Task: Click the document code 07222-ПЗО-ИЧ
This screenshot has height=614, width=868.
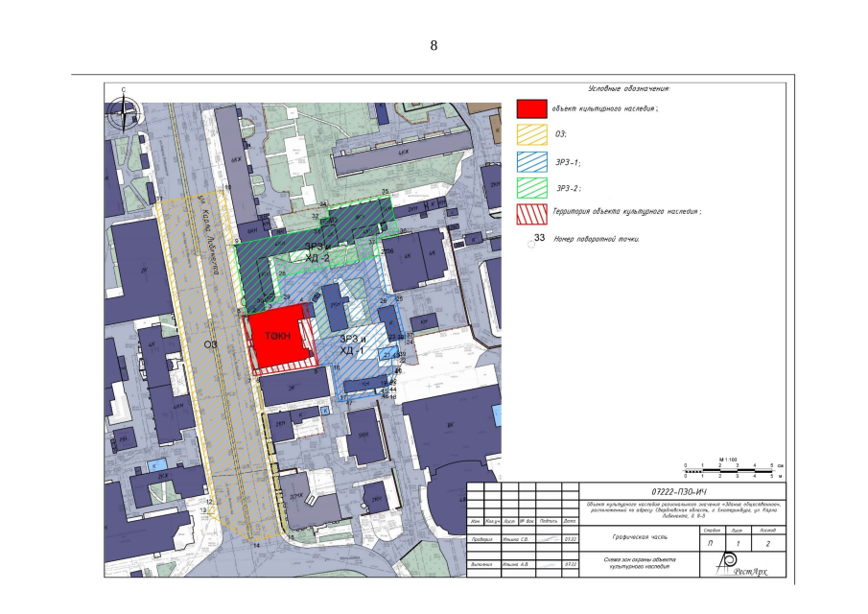Action: (684, 490)
